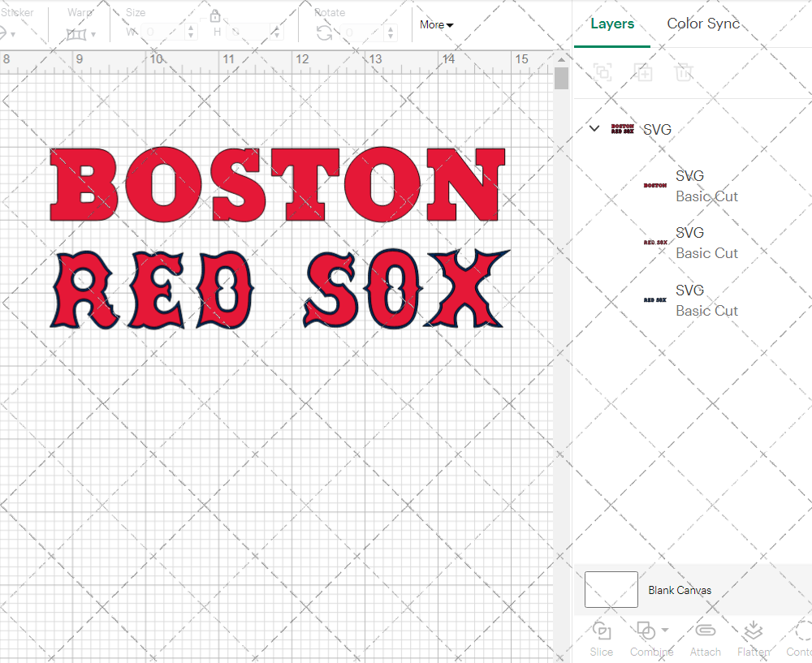The height and width of the screenshot is (663, 812).
Task: Select the RED SOX text on canvas
Action: coord(279,290)
